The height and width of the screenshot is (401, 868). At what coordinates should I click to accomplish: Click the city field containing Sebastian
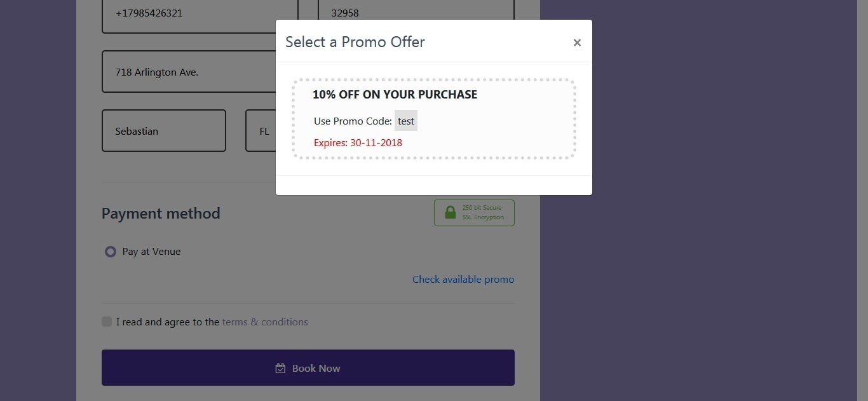click(x=164, y=130)
